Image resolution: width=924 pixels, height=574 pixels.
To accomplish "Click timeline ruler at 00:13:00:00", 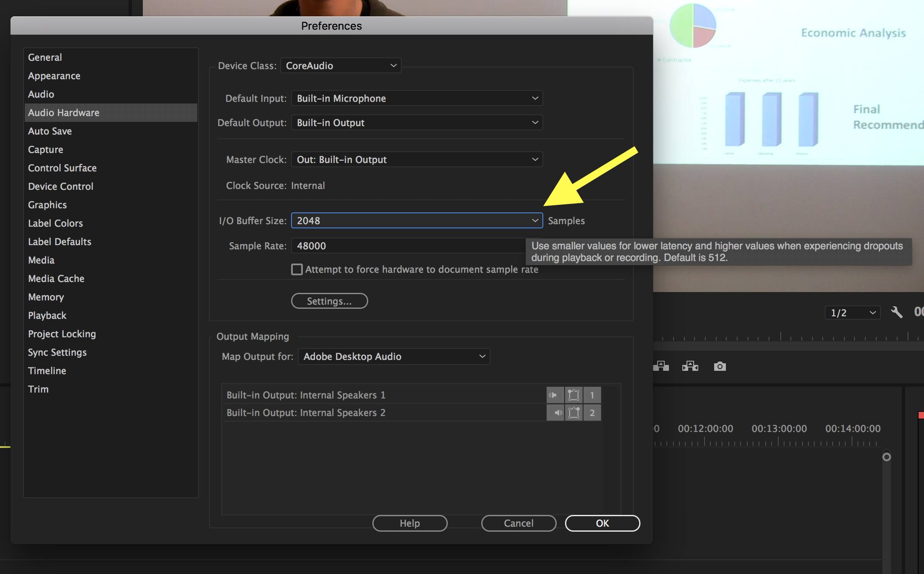I will click(779, 429).
